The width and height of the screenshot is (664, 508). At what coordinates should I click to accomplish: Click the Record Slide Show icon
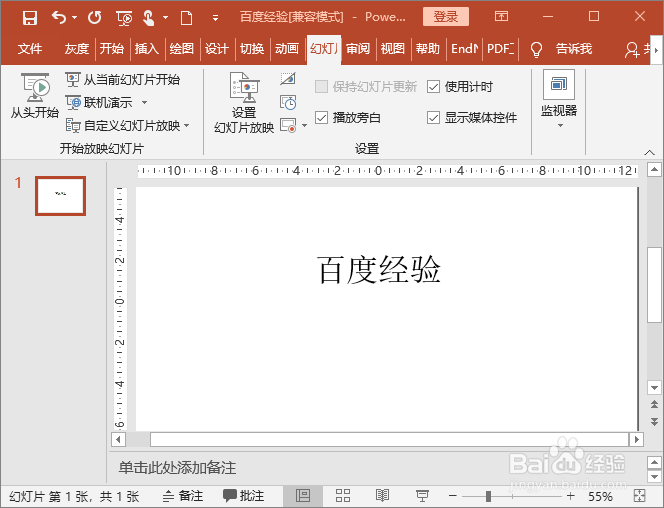288,125
